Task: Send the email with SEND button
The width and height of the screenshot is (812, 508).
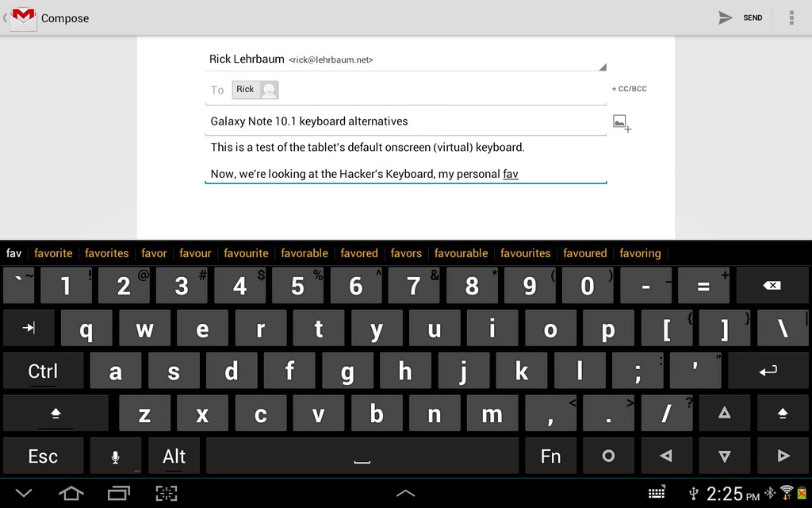Action: coord(741,17)
